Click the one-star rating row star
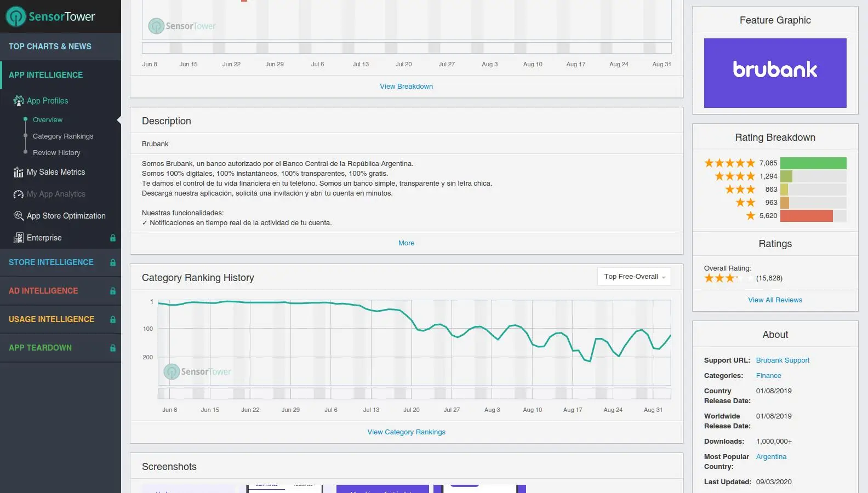 tap(751, 215)
